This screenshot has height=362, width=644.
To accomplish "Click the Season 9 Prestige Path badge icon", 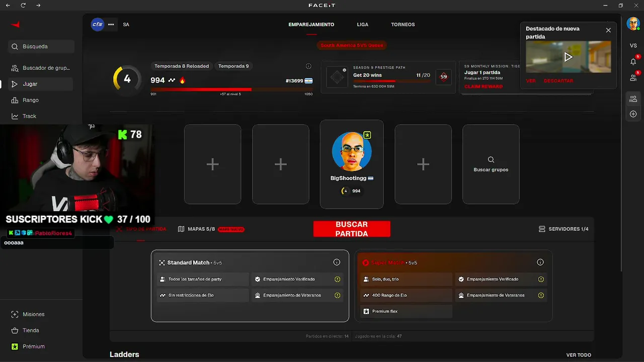I will coord(337,77).
